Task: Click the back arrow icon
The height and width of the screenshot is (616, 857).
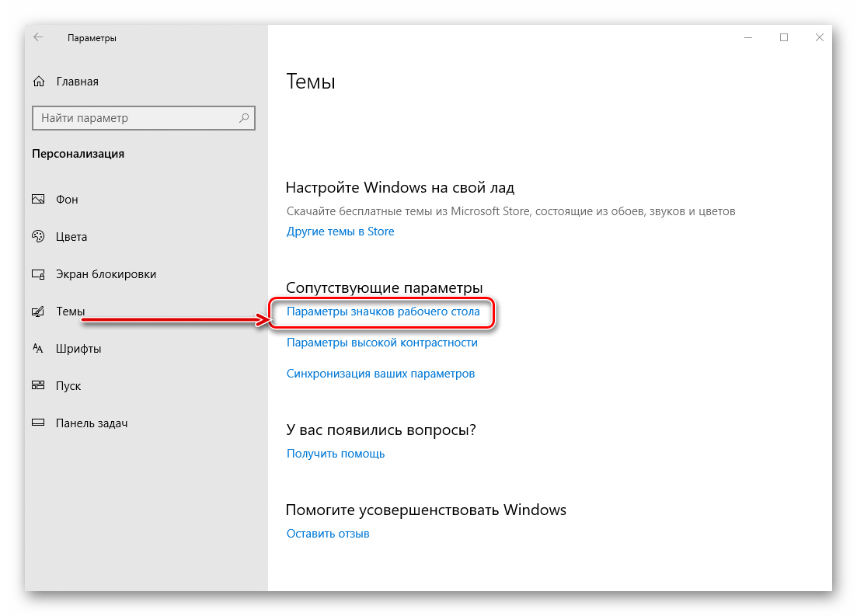Action: tap(38, 37)
